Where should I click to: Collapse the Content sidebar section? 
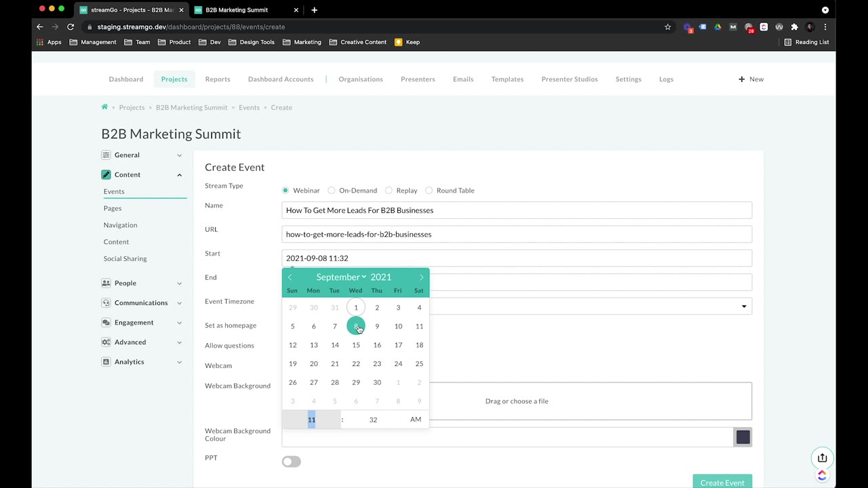(x=179, y=175)
